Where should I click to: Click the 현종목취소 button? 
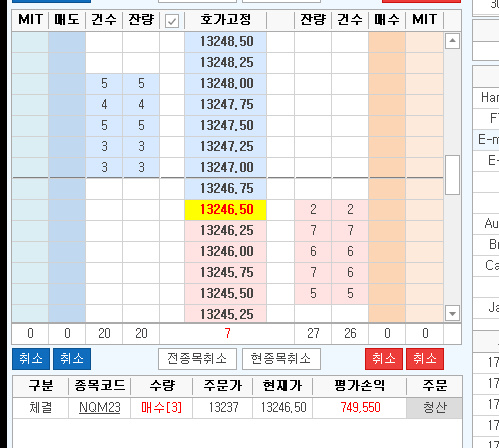pos(281,359)
